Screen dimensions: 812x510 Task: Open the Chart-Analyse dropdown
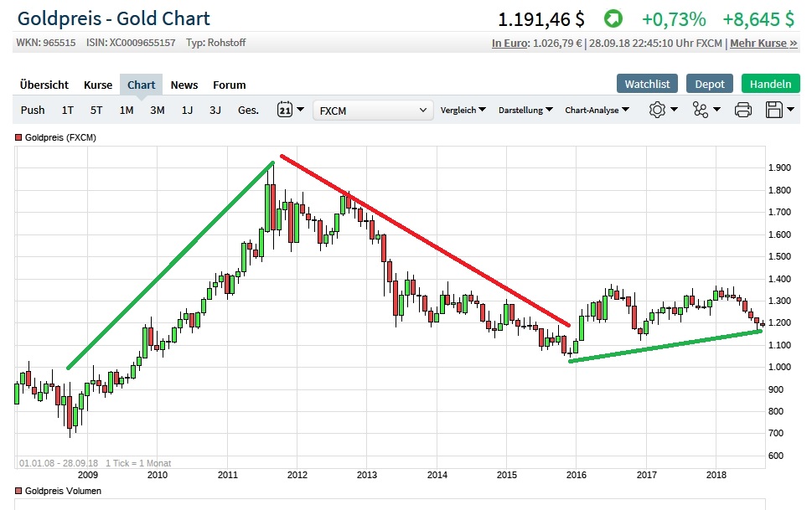click(x=597, y=110)
